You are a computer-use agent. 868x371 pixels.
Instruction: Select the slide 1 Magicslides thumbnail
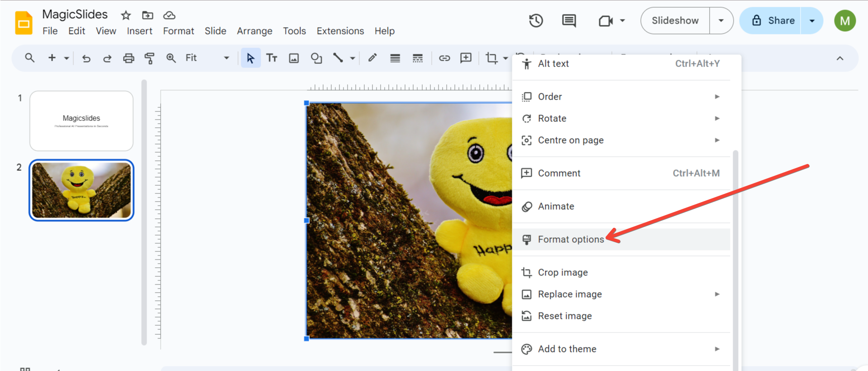coord(81,121)
